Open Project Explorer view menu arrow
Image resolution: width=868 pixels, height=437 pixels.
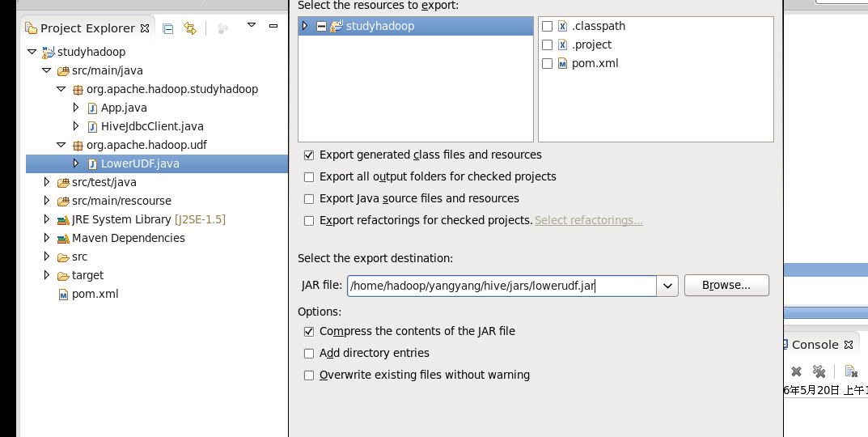pos(252,25)
